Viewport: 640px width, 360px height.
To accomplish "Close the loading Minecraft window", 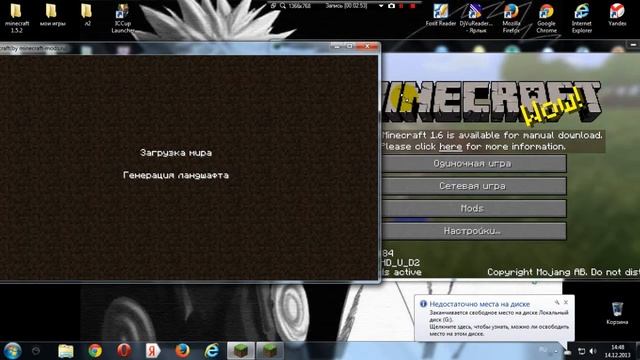I will point(367,46).
